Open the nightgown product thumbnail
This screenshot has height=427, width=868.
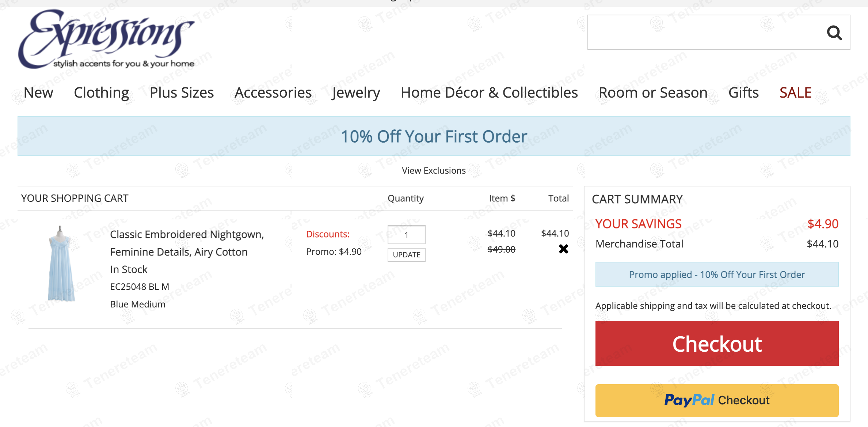[61, 264]
